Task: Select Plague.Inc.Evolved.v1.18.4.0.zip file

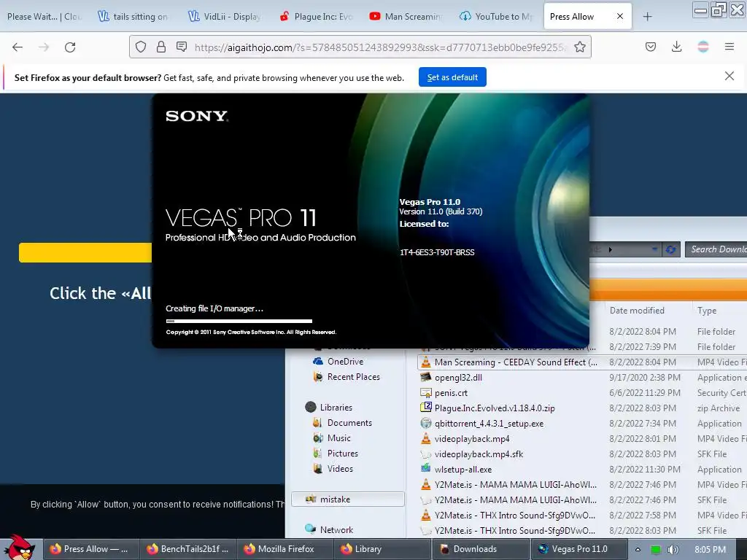Action: pos(495,408)
